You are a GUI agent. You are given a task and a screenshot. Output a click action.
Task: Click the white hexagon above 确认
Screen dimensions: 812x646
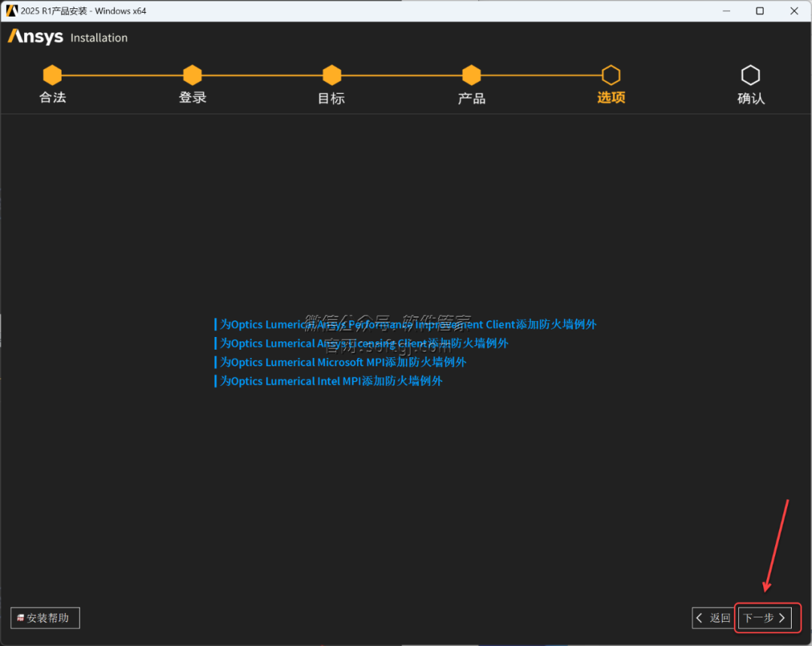[x=750, y=75]
